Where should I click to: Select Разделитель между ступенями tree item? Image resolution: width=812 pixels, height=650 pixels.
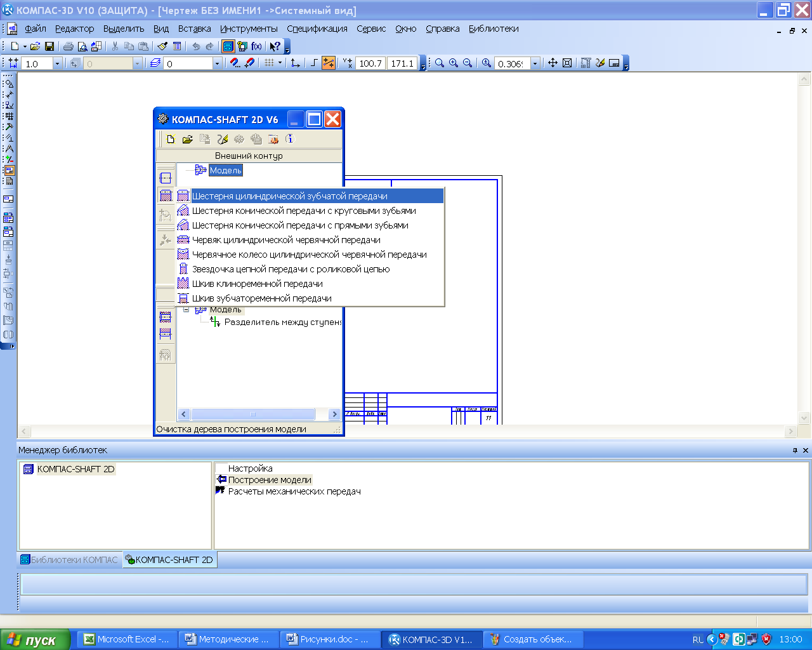(x=283, y=322)
